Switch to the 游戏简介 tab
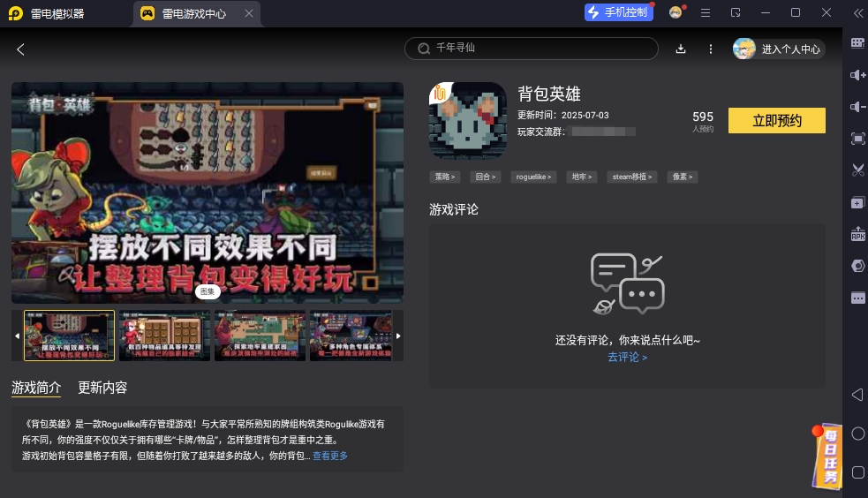 click(x=36, y=388)
